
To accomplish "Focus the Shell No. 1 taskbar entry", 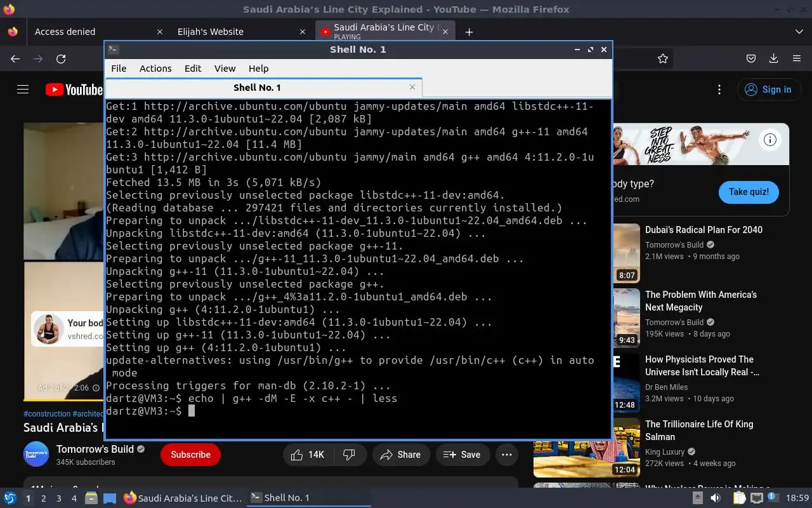I will [x=309, y=498].
